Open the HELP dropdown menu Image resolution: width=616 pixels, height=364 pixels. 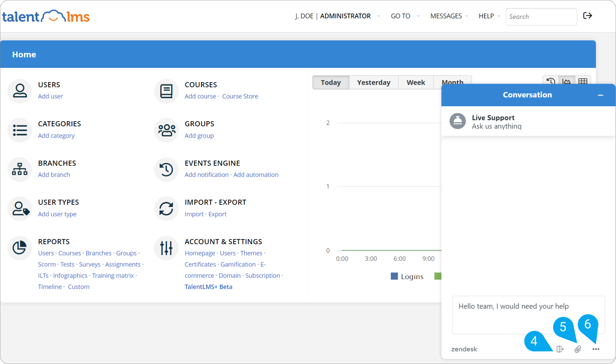point(489,16)
